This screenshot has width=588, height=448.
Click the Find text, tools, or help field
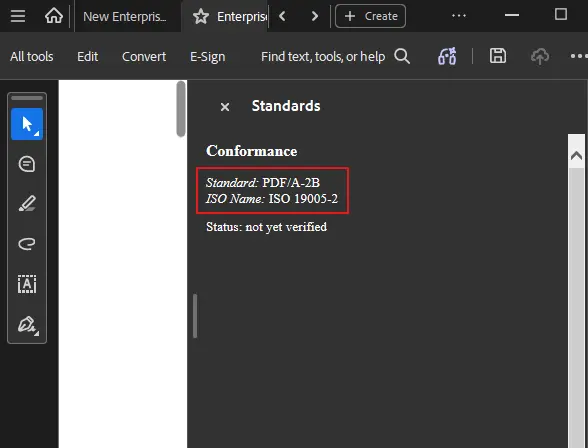point(323,57)
